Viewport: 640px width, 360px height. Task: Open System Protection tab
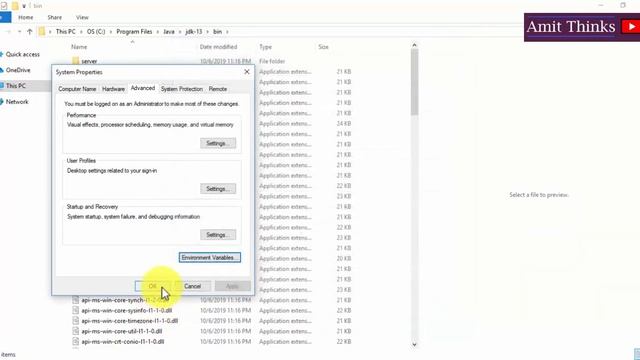[182, 89]
